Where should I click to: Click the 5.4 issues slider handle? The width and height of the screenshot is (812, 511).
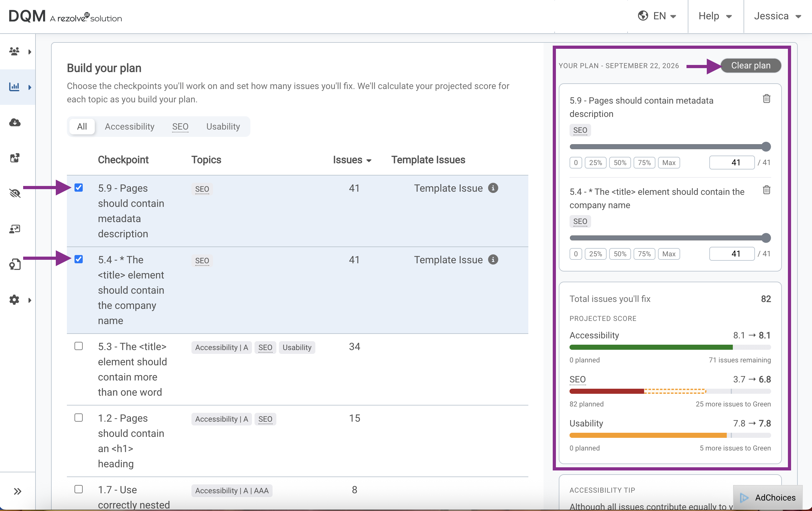tap(766, 238)
